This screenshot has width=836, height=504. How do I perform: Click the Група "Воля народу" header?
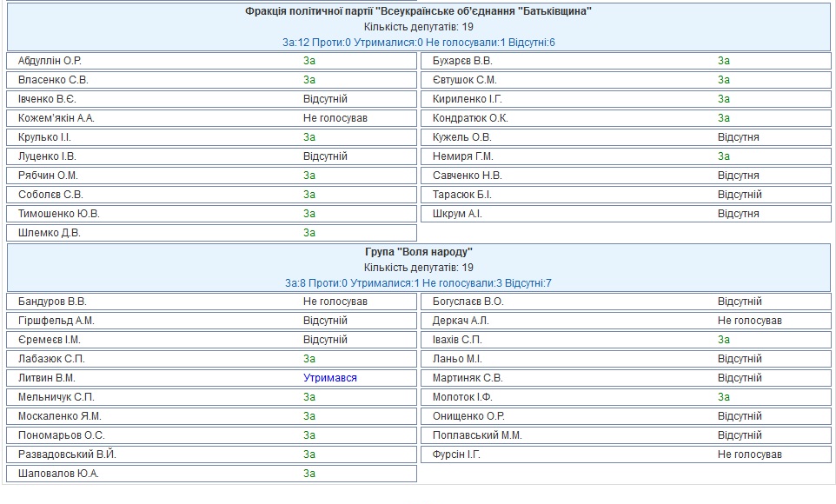[x=419, y=252]
